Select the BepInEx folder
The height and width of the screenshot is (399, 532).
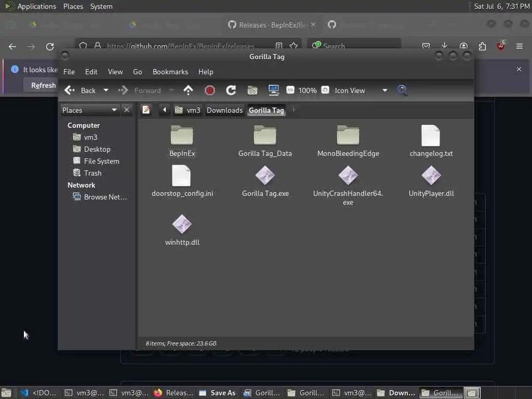(x=182, y=141)
